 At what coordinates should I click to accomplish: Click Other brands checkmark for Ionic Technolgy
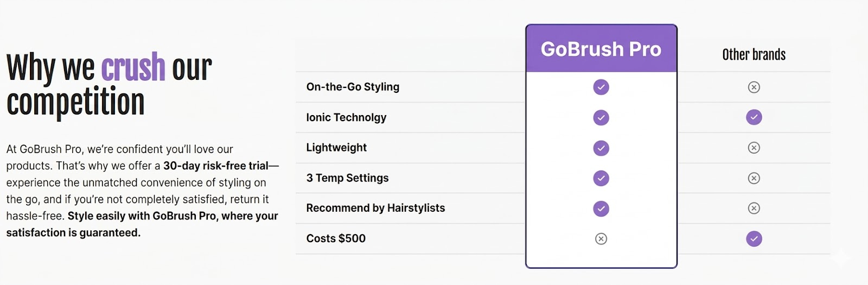(x=754, y=117)
